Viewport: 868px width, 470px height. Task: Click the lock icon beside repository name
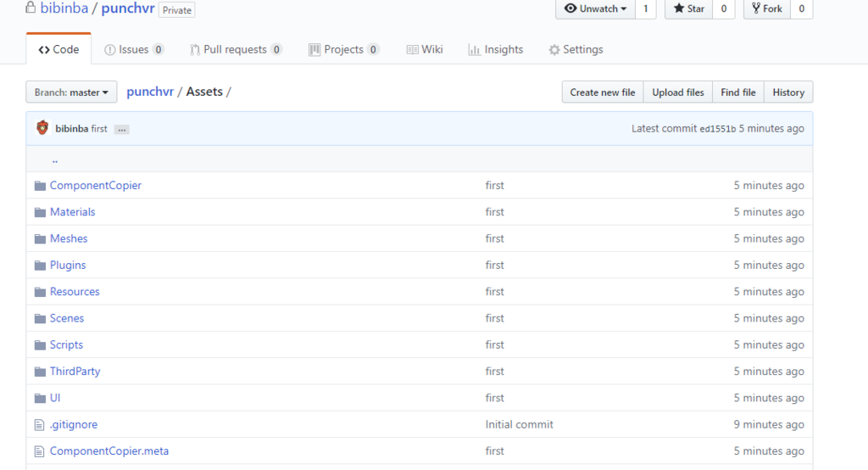pyautogui.click(x=31, y=7)
